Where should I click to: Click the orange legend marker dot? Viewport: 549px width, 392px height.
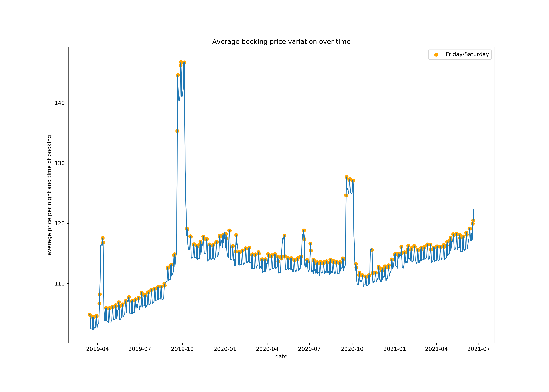pyautogui.click(x=436, y=54)
